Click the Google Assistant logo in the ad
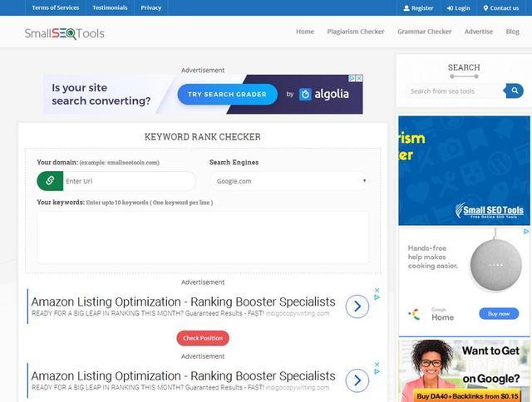 pyautogui.click(x=414, y=315)
